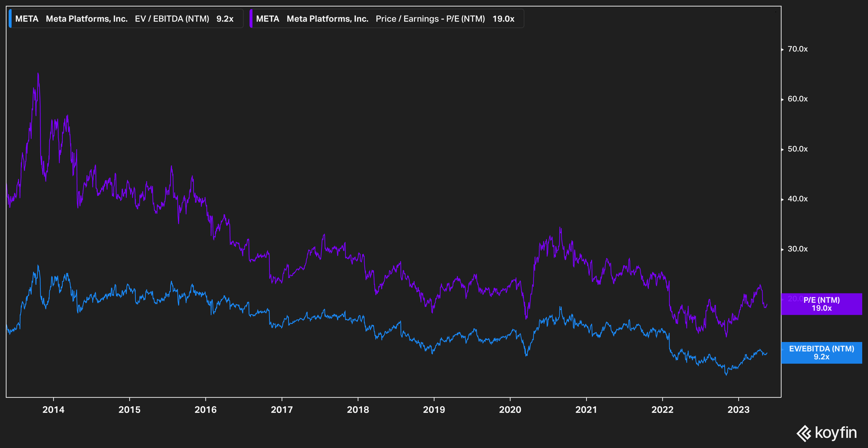Click the purple P/E legend color bar
Image resolution: width=868 pixels, height=448 pixels.
click(x=251, y=19)
